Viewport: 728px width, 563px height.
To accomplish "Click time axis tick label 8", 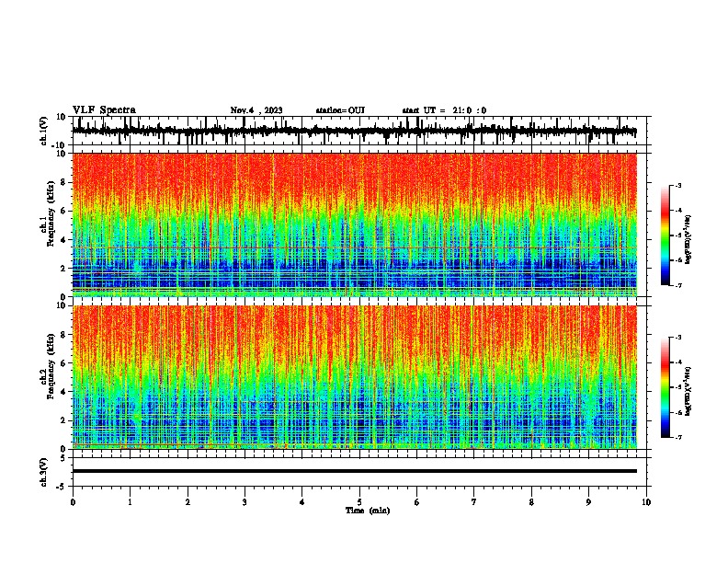I will 531,502.
